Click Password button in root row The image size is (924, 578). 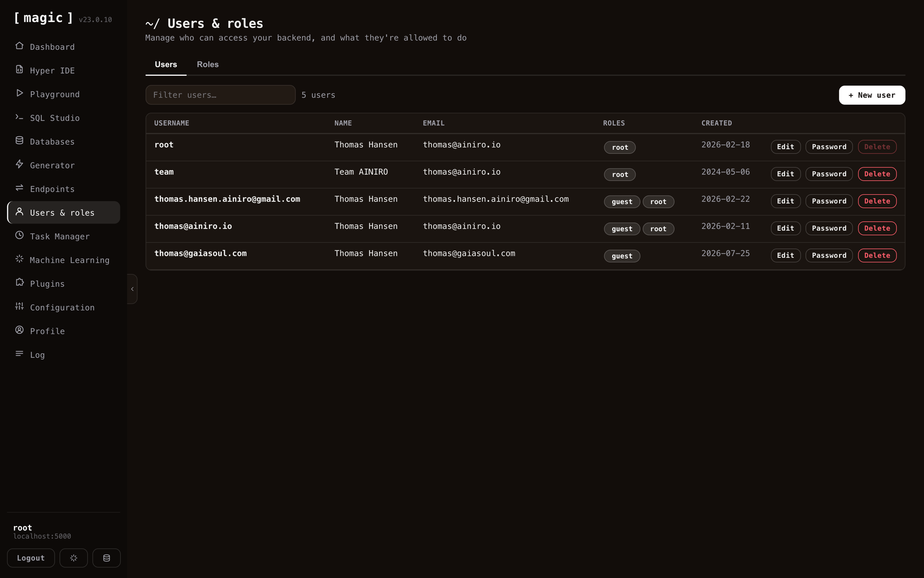(x=829, y=147)
